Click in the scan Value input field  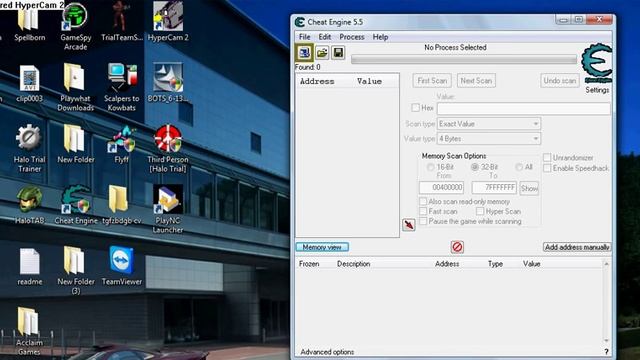coord(524,108)
